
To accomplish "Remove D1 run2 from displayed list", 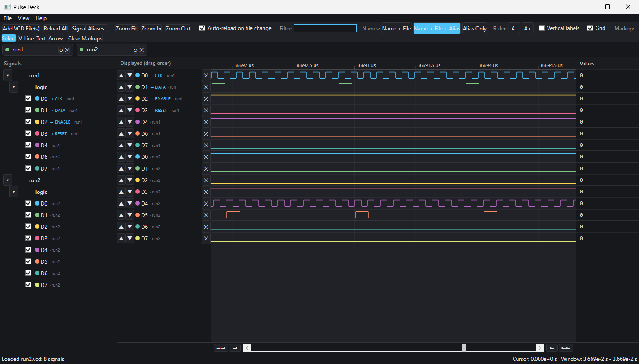I will tap(206, 169).
